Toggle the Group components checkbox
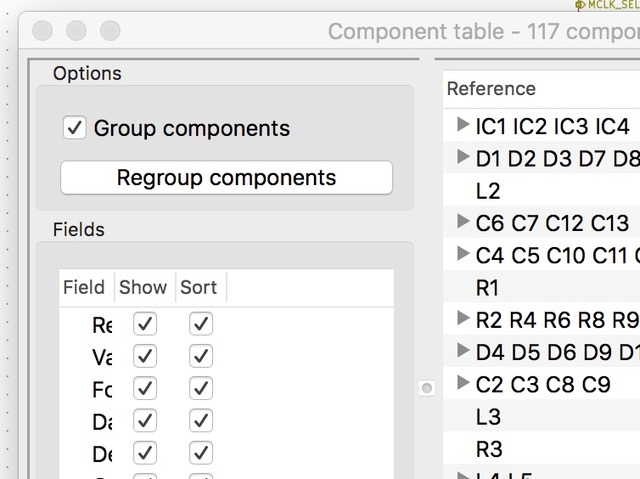The height and width of the screenshot is (479, 640). (x=75, y=128)
